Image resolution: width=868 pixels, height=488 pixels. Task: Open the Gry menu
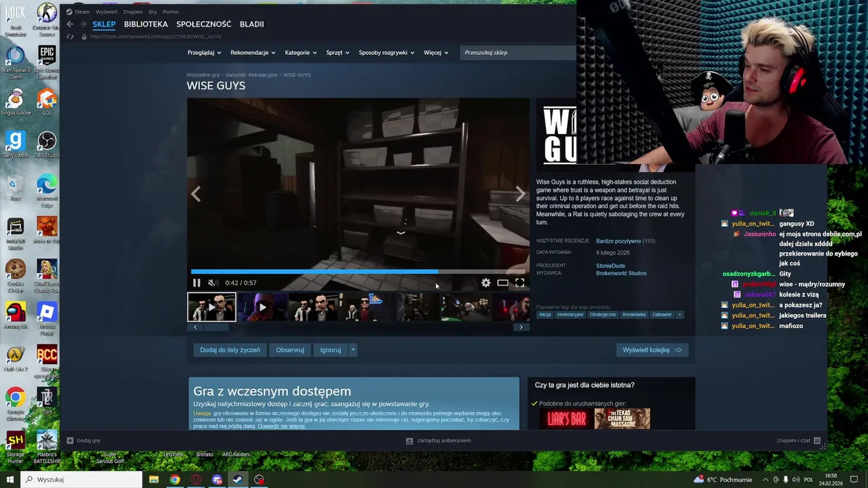153,12
